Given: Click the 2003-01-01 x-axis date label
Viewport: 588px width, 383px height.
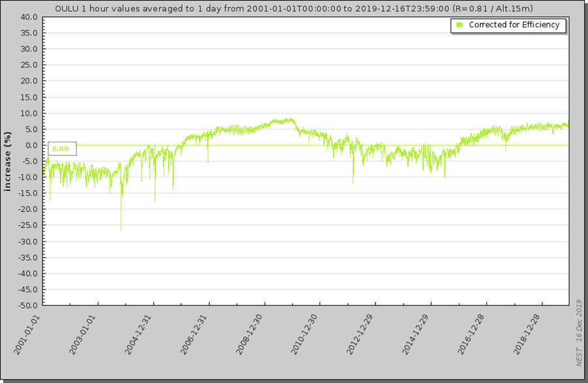Looking at the screenshot, I should pyautogui.click(x=82, y=335).
